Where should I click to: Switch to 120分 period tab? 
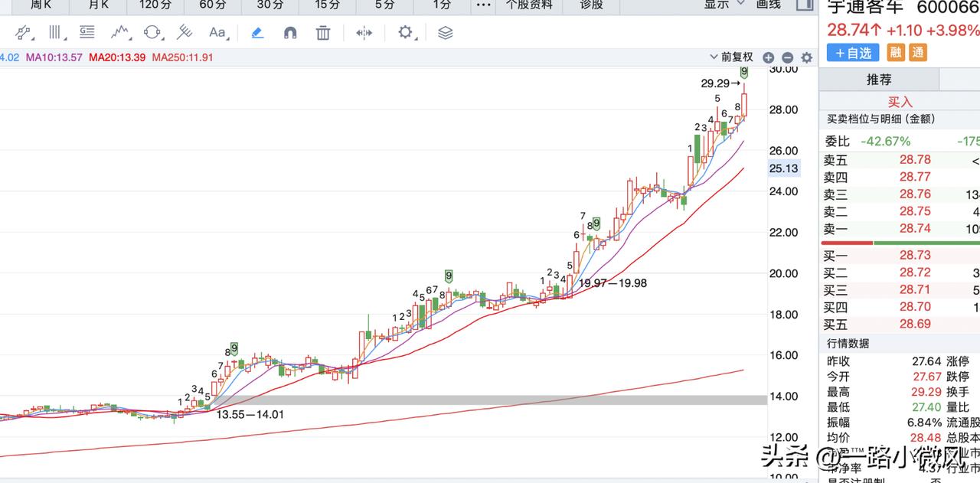[x=155, y=5]
